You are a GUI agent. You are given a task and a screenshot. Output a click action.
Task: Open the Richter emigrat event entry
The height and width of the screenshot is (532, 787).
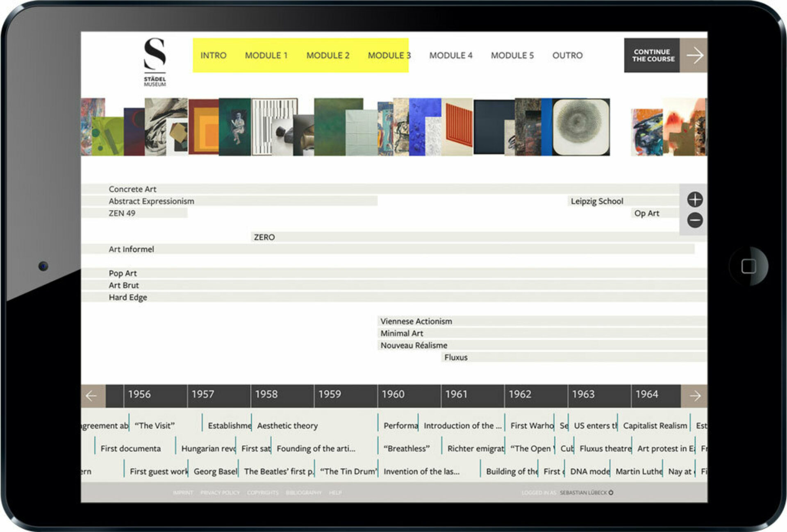point(475,448)
